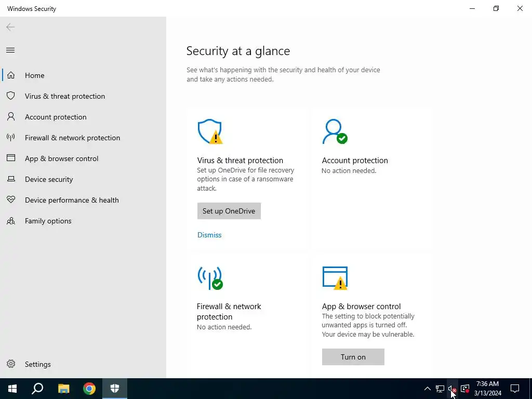Click the antenna icon beside Firewall & network protection

pos(11,137)
